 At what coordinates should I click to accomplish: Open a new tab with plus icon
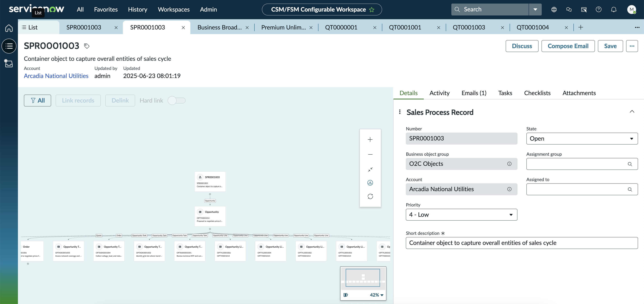click(x=581, y=27)
